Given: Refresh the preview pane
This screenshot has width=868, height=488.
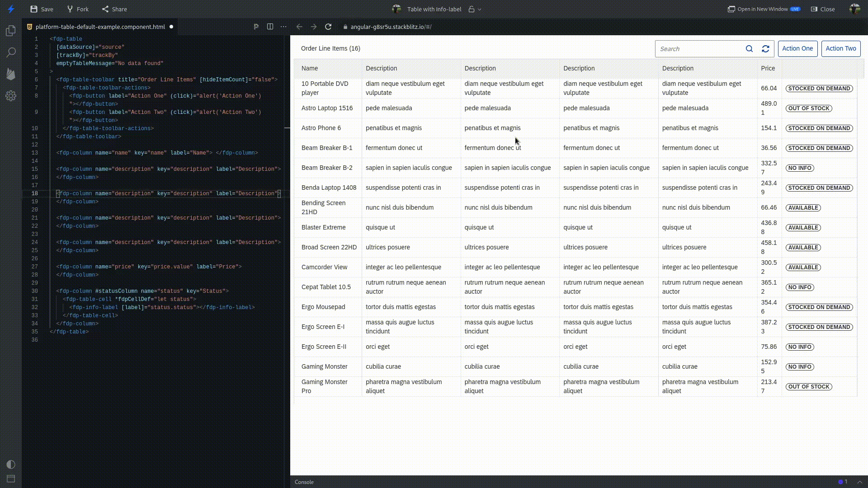Looking at the screenshot, I should pyautogui.click(x=329, y=27).
